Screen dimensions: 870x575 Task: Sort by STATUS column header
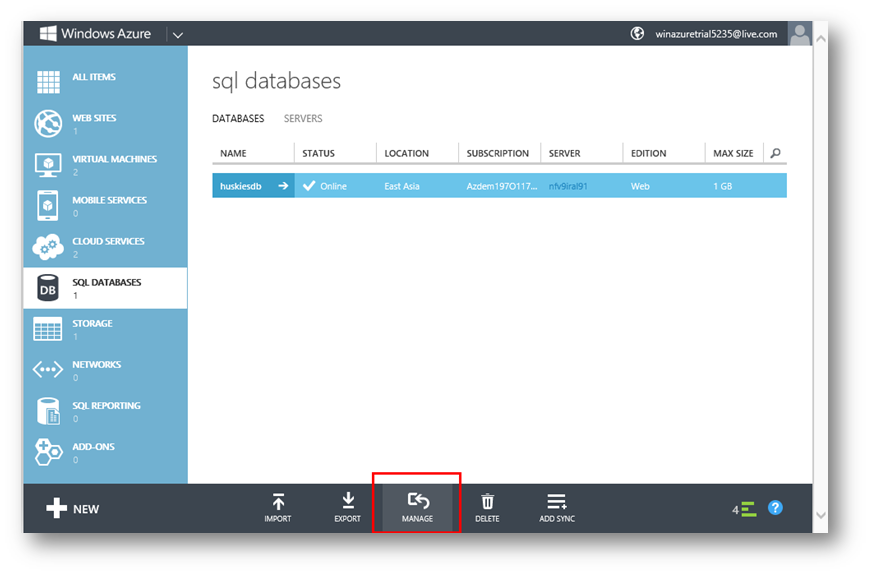pyautogui.click(x=318, y=153)
